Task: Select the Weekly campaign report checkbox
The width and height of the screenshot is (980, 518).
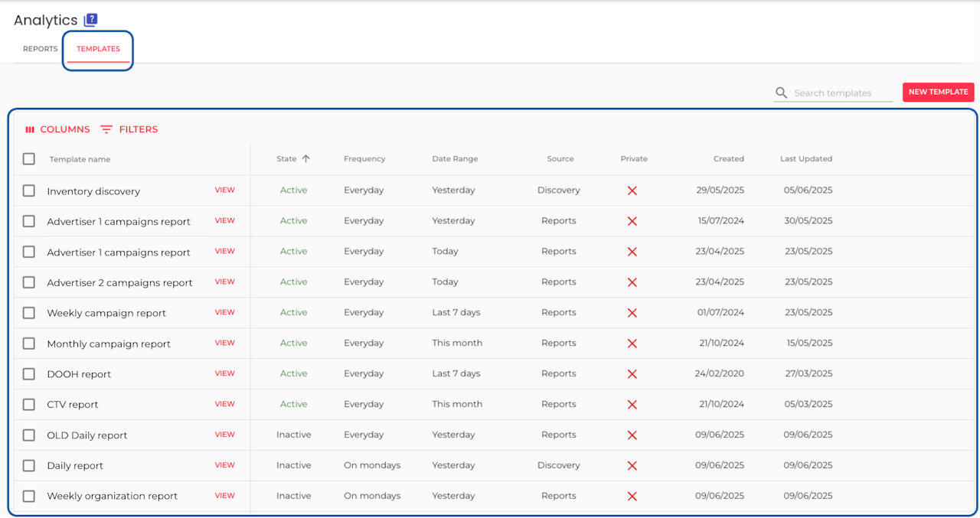Action: 29,313
